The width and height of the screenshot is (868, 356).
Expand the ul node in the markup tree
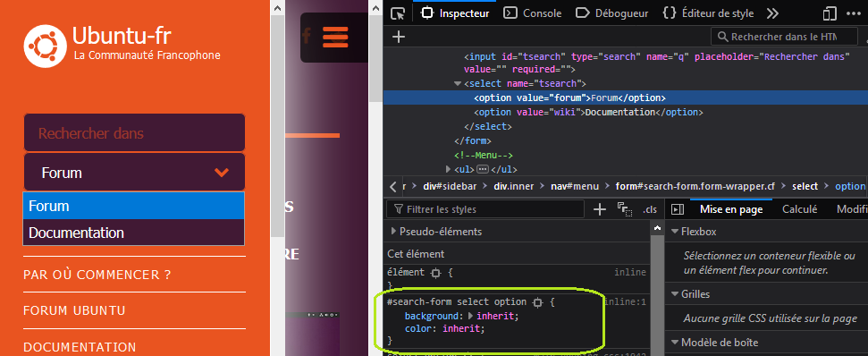[x=449, y=169]
